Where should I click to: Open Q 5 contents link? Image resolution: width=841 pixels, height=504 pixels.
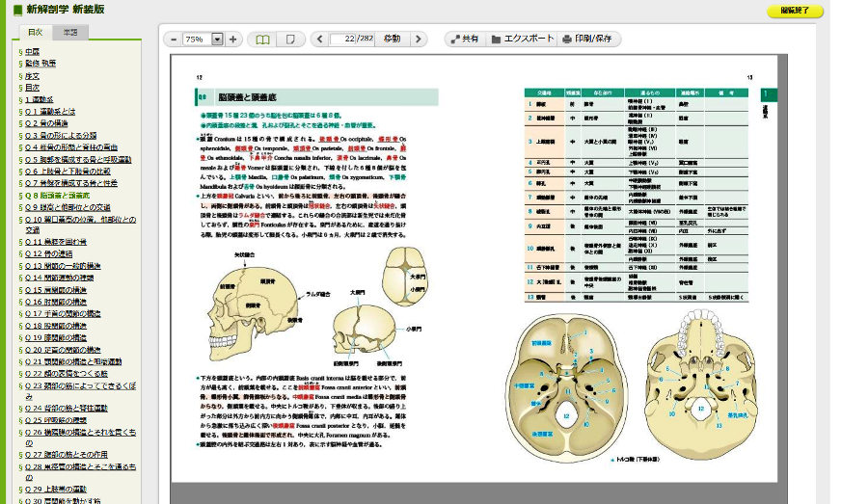click(78, 159)
